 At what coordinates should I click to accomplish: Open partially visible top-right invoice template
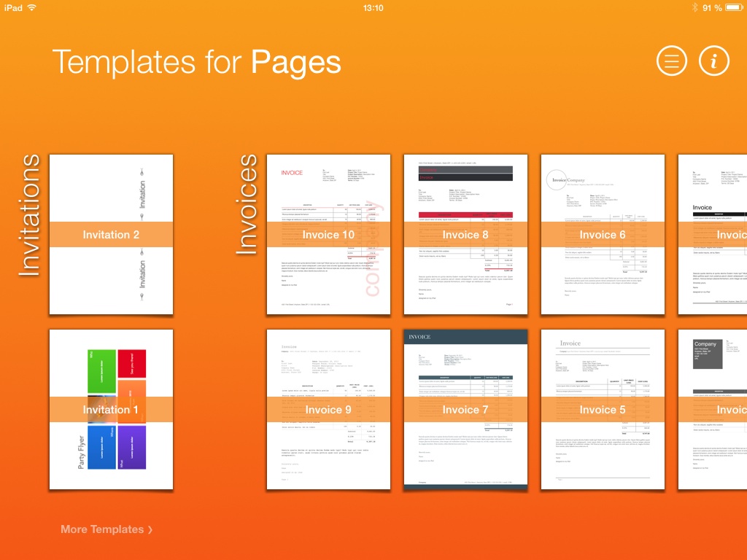click(713, 235)
